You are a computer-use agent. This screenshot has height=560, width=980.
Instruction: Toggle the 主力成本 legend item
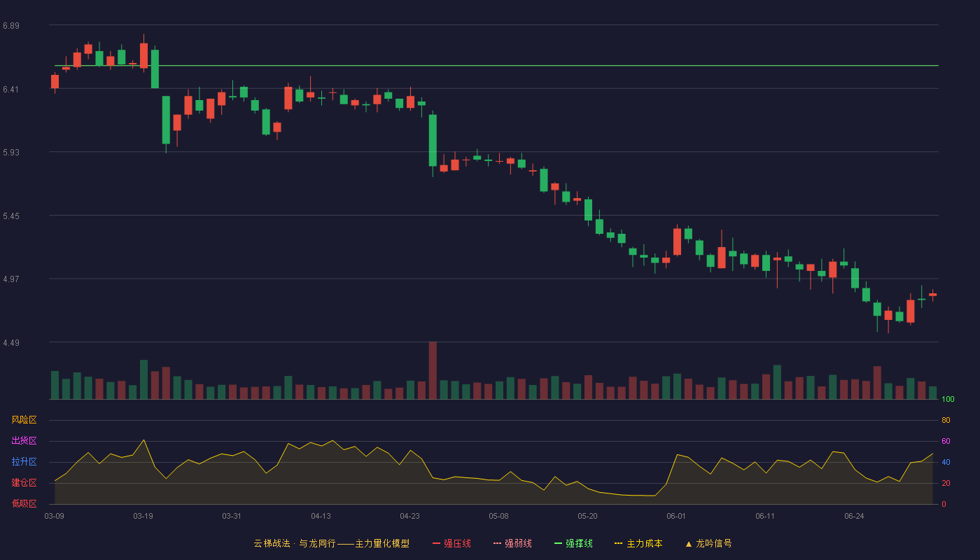pyautogui.click(x=638, y=543)
